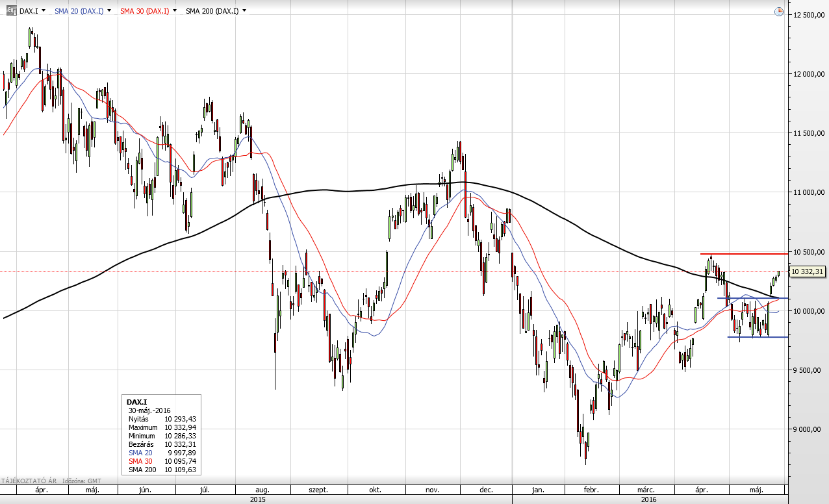The image size is (829, 504).
Task: Click the current price tag 10 332,31
Action: pos(807,271)
